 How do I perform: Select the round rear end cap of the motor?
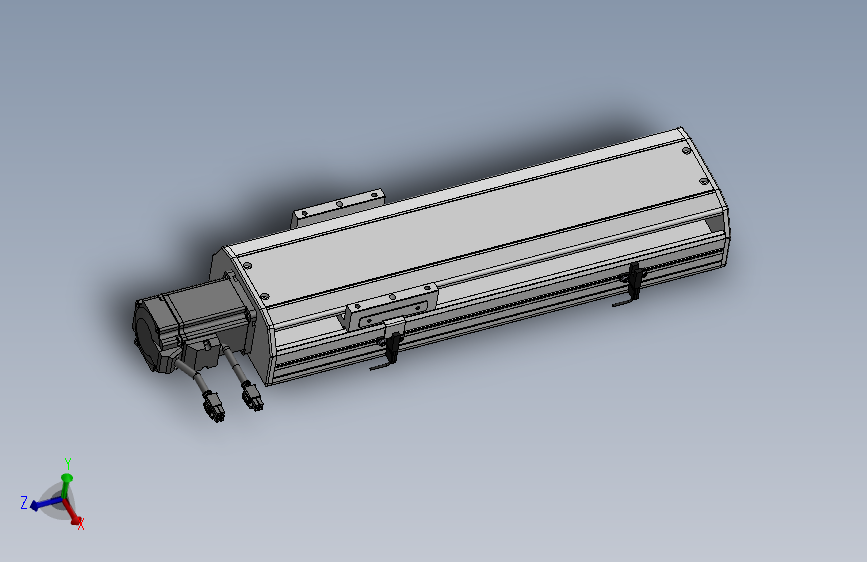[146, 335]
